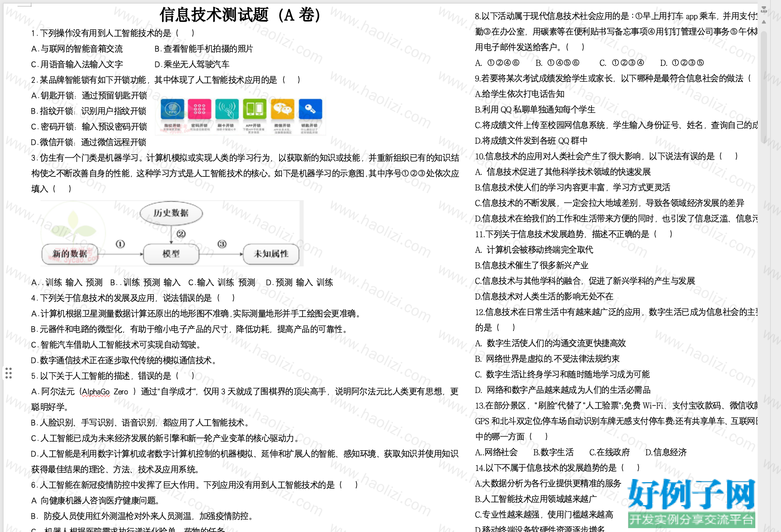Click the scroll-up arrow on vertical scrollbar
781x532 pixels.
tap(763, 22)
